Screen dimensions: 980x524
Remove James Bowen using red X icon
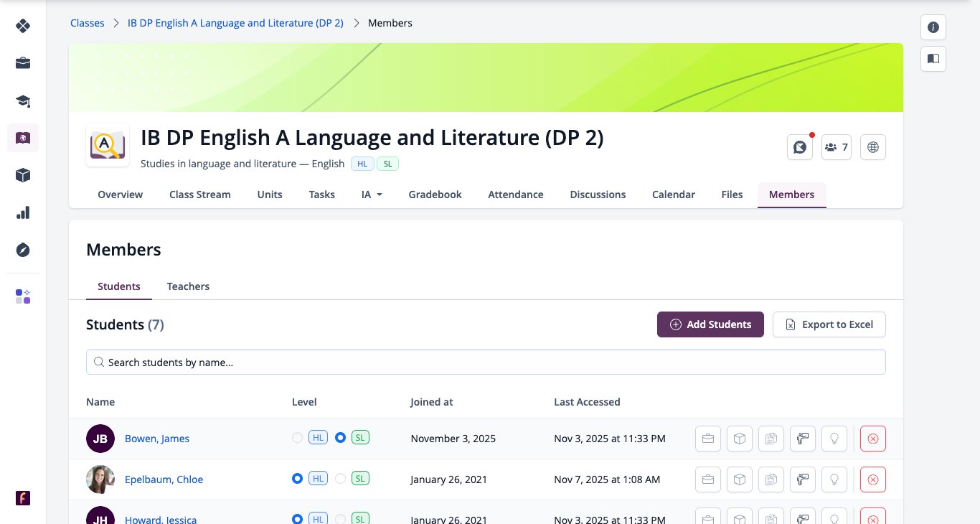click(x=873, y=439)
